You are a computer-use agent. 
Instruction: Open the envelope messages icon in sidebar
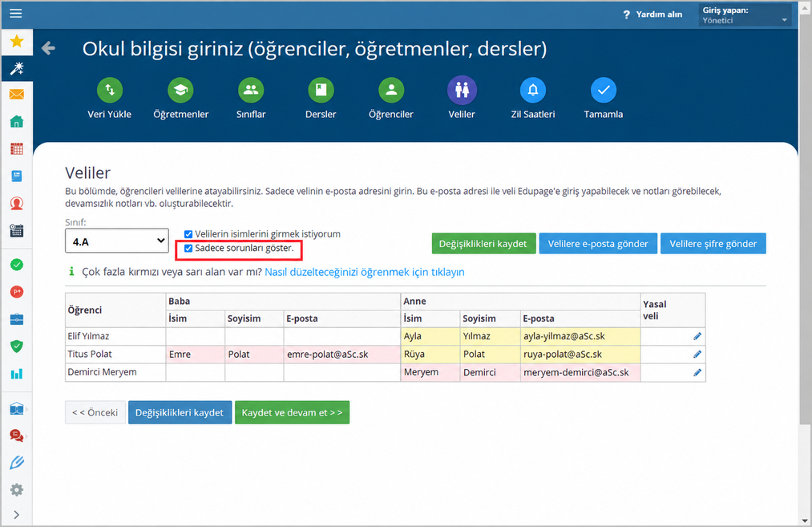[x=17, y=95]
